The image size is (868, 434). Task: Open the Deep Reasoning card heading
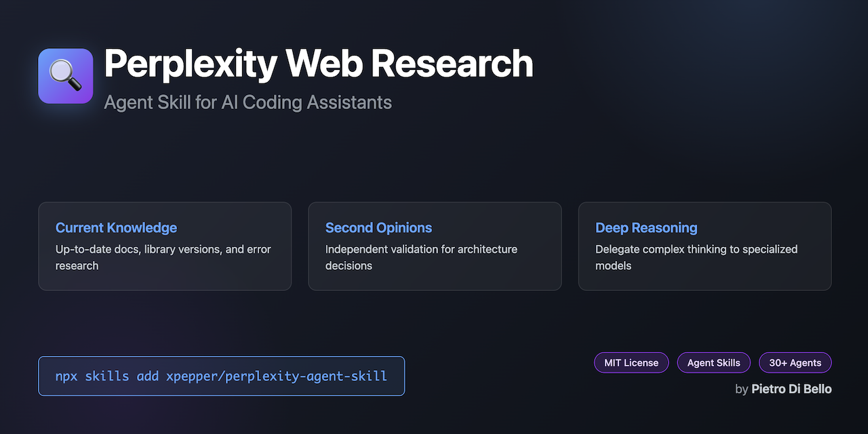(646, 228)
